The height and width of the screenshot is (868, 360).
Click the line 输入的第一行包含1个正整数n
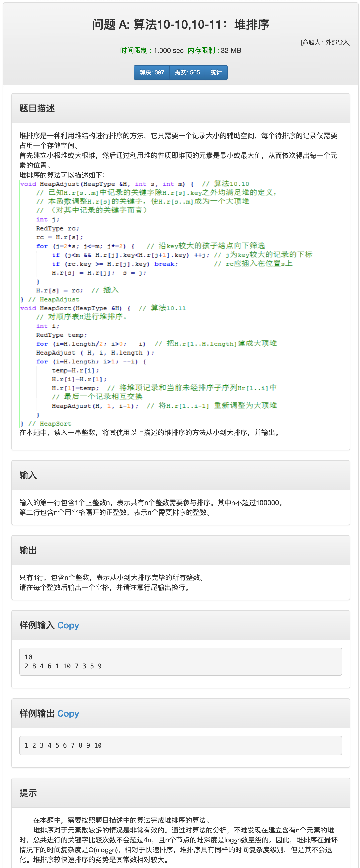(152, 503)
